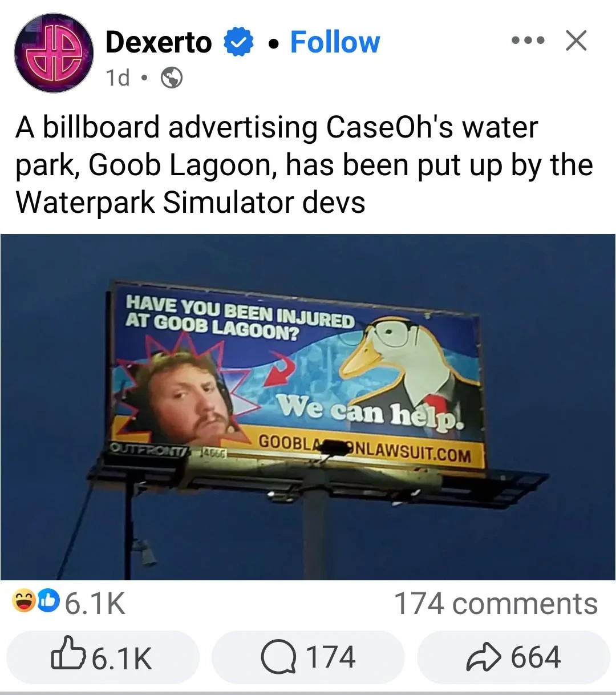Screen dimensions: 616x695
Task: Click the globe public audience icon
Action: coord(172,78)
